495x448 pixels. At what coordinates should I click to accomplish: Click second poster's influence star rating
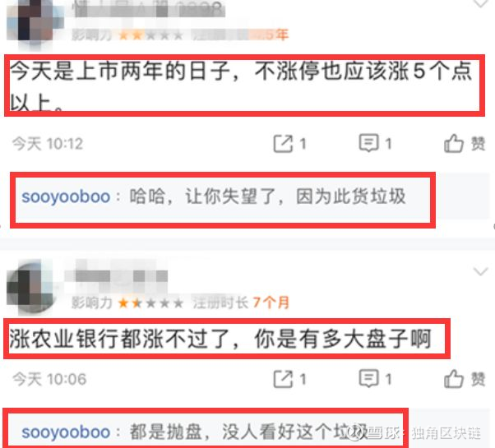[x=150, y=303]
